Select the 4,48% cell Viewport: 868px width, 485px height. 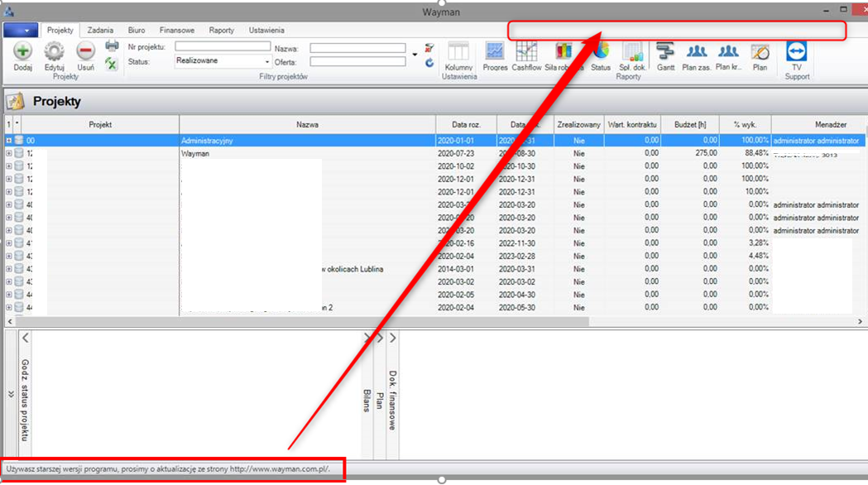pyautogui.click(x=745, y=256)
